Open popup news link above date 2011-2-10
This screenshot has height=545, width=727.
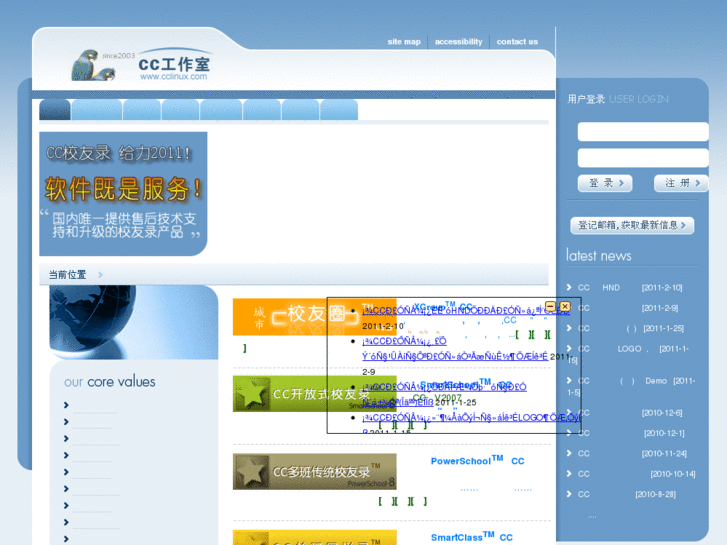[466, 310]
